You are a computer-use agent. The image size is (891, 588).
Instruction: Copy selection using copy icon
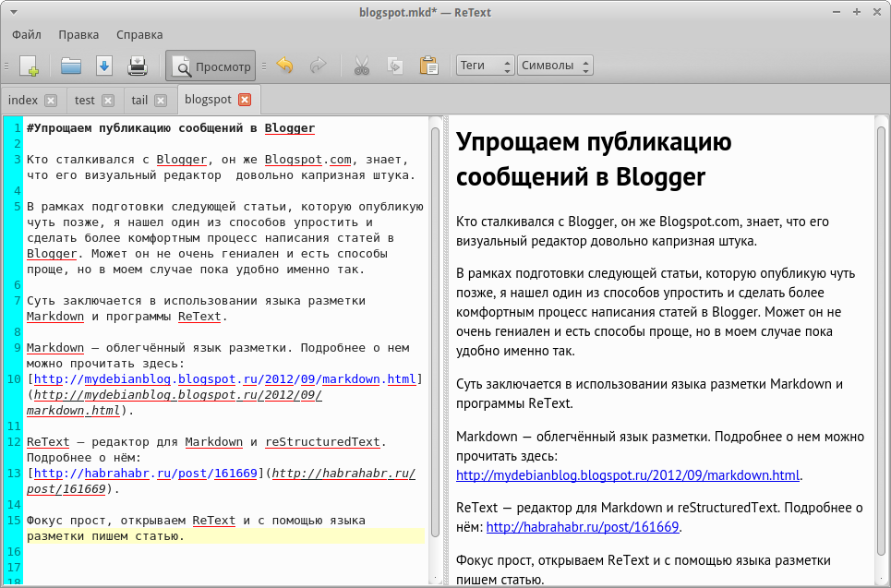pos(395,66)
